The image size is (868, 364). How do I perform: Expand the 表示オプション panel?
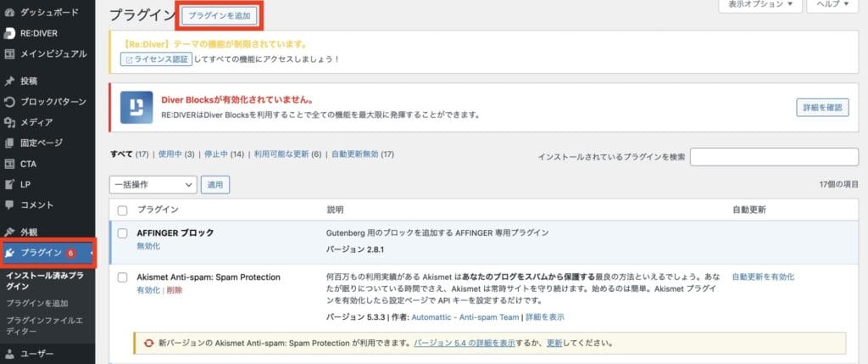coord(759,5)
